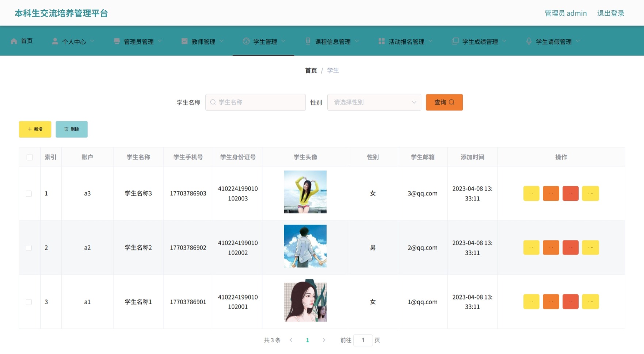Click the yellow 新增 add button

[35, 129]
